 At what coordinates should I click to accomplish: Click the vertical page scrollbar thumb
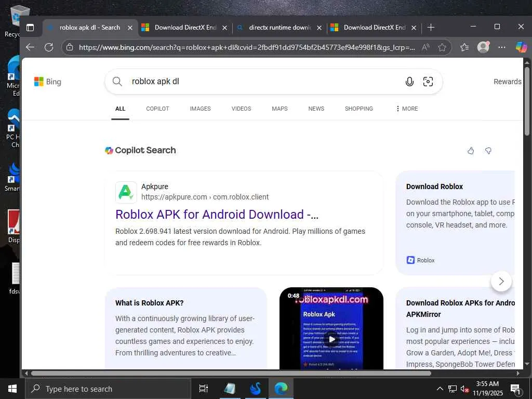pyautogui.click(x=527, y=101)
